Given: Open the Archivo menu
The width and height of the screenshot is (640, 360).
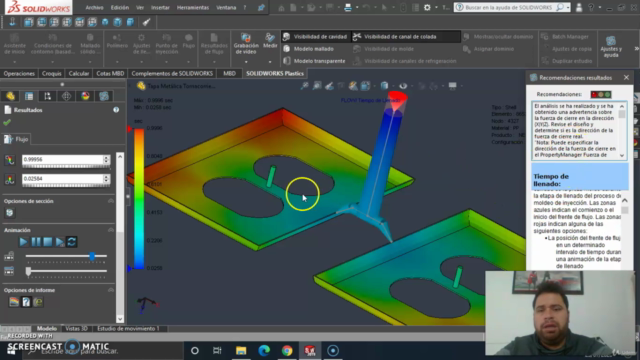Looking at the screenshot, I should 94,7.
